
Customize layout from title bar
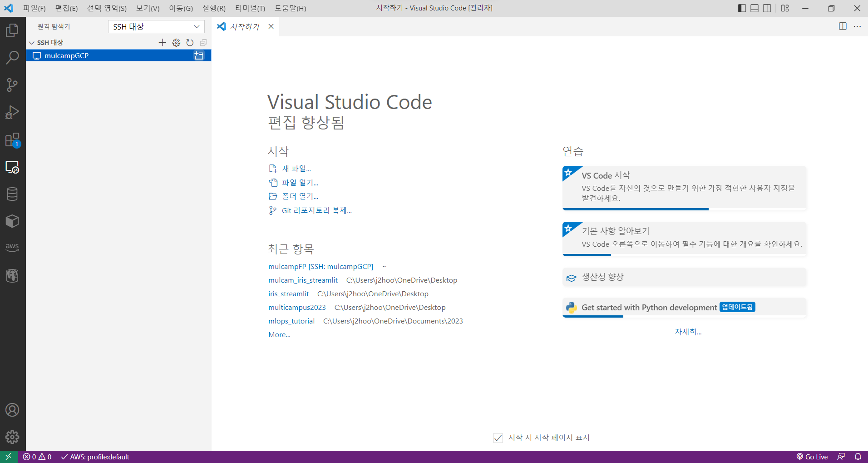[x=785, y=8]
